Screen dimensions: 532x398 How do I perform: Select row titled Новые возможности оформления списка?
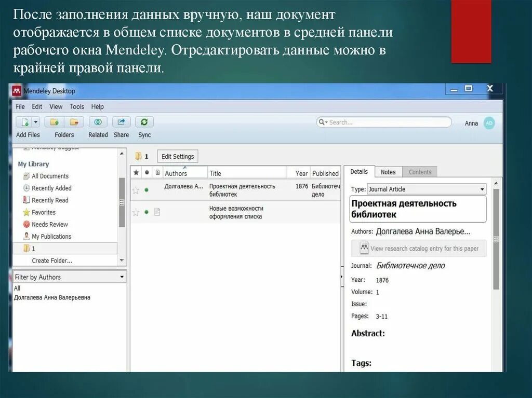point(235,212)
